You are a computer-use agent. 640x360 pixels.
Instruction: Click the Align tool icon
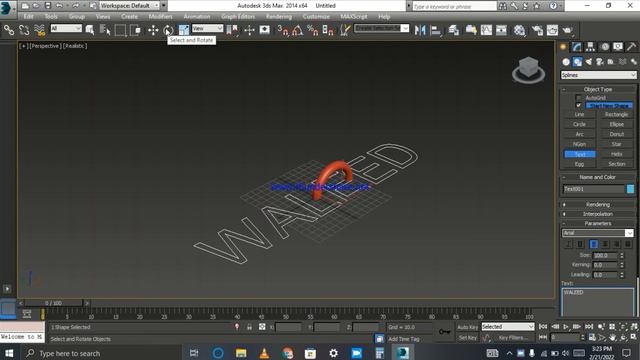click(x=436, y=30)
